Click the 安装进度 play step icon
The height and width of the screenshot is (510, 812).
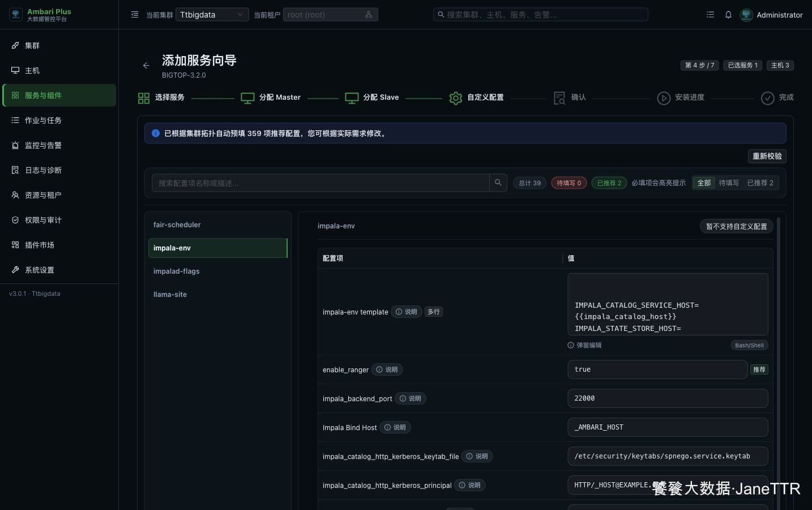664,98
